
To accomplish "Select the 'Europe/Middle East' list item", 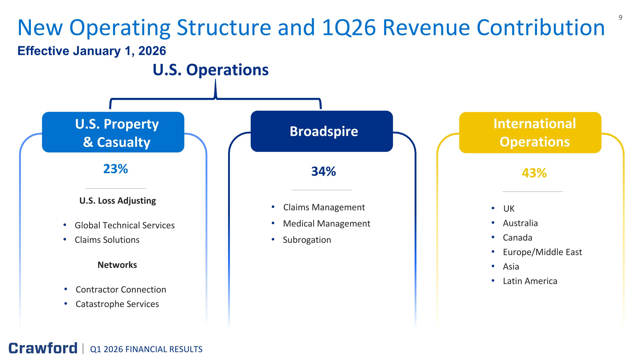I will coord(542,252).
